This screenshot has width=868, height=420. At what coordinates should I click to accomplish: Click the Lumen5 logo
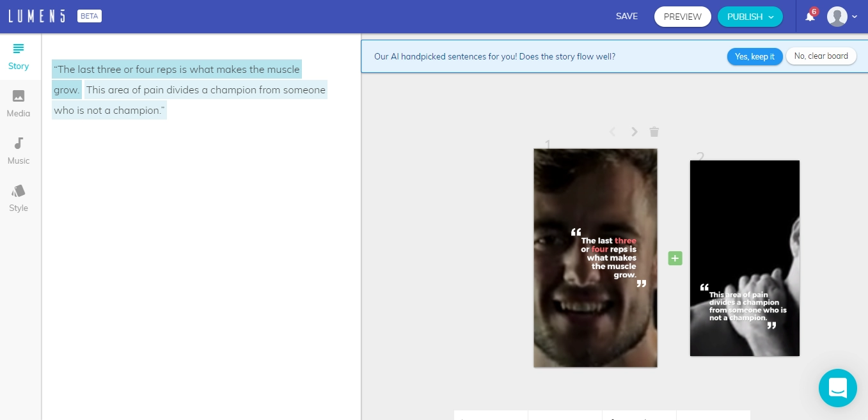click(x=37, y=17)
